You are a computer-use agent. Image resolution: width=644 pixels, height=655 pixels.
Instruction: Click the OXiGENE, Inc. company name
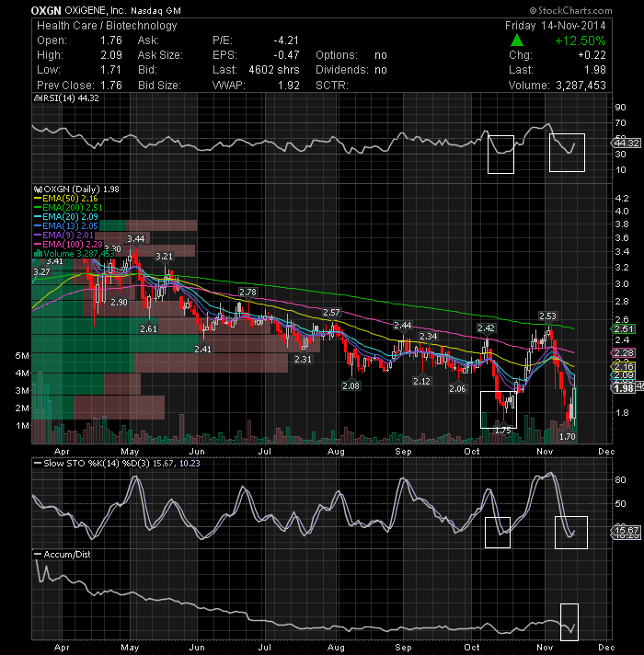pyautogui.click(x=96, y=10)
